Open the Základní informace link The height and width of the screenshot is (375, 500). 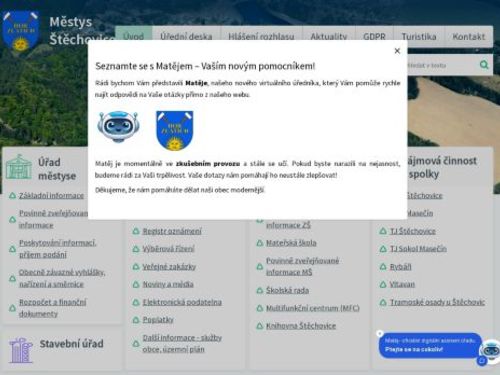point(51,195)
